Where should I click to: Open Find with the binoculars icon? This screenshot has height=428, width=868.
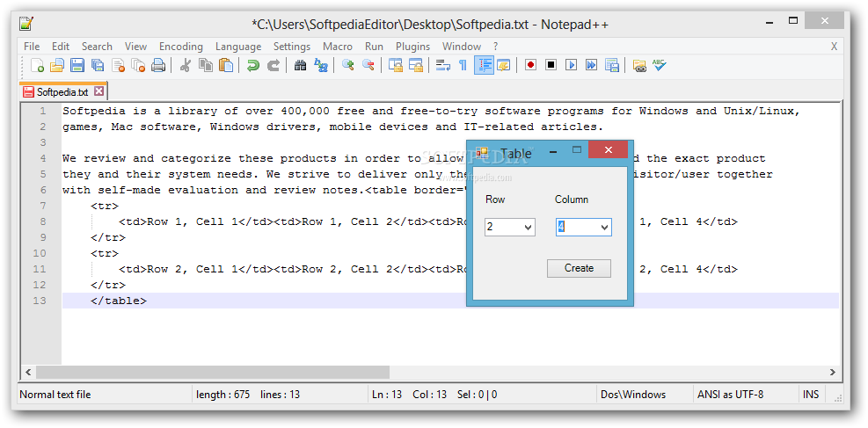tap(301, 65)
